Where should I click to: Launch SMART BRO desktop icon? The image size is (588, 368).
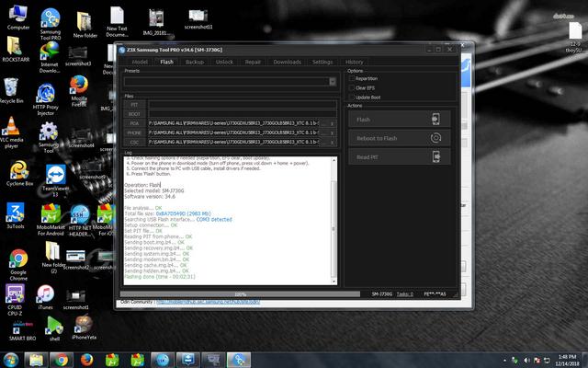[22, 329]
